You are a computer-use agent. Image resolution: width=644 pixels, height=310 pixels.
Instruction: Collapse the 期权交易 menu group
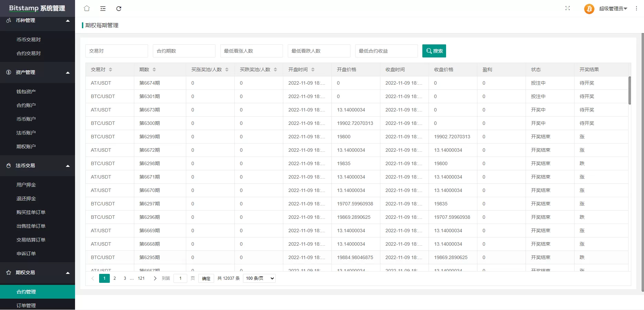pyautogui.click(x=68, y=273)
